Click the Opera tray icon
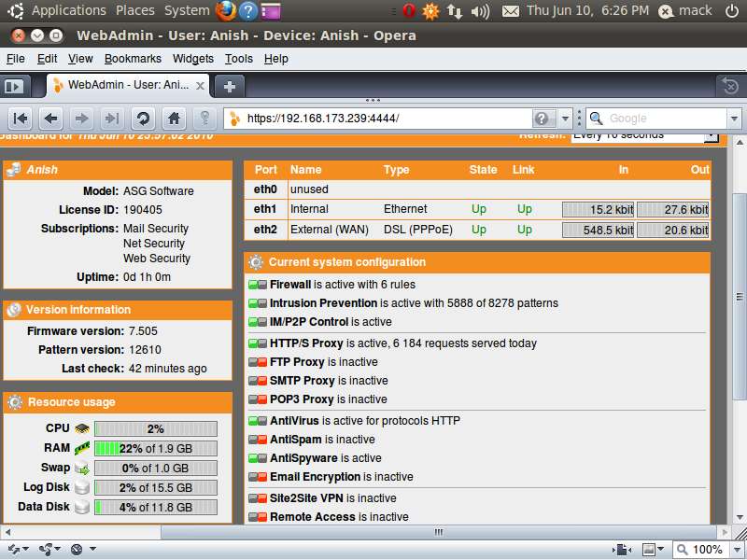Screen dimensions: 747x560 point(408,10)
